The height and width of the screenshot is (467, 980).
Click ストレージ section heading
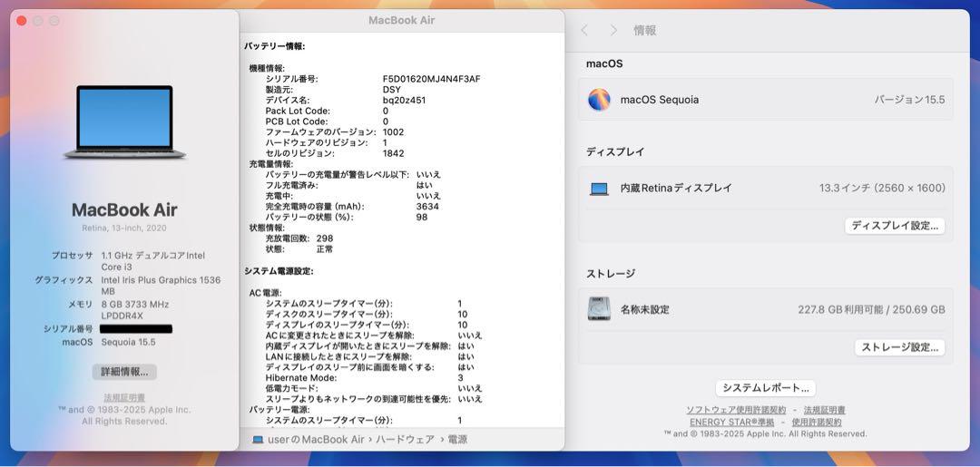click(611, 274)
